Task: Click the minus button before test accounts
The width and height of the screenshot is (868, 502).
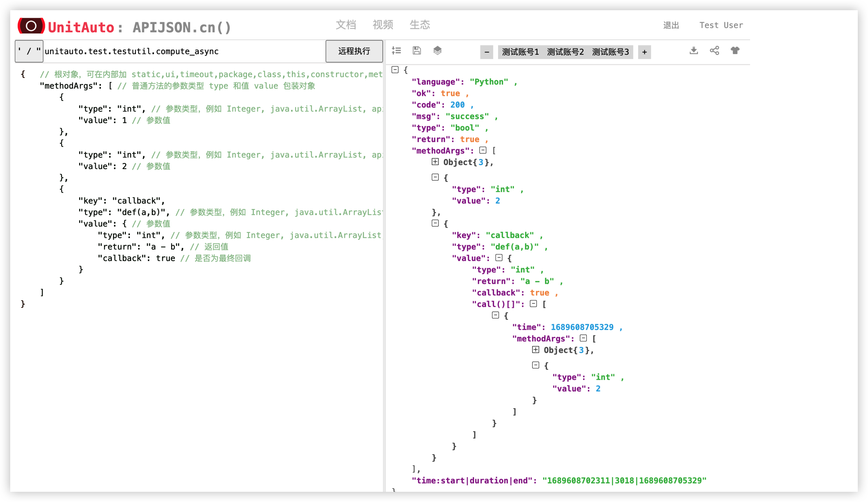Action: point(487,52)
